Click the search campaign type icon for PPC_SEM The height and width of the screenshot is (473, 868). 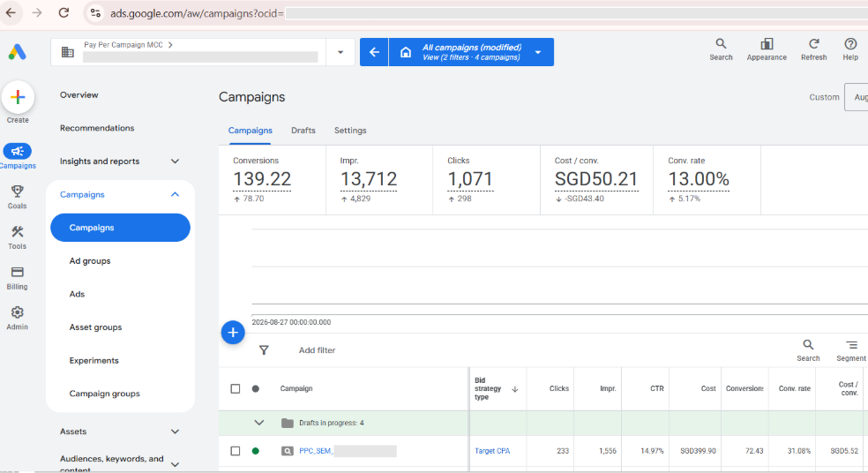288,451
